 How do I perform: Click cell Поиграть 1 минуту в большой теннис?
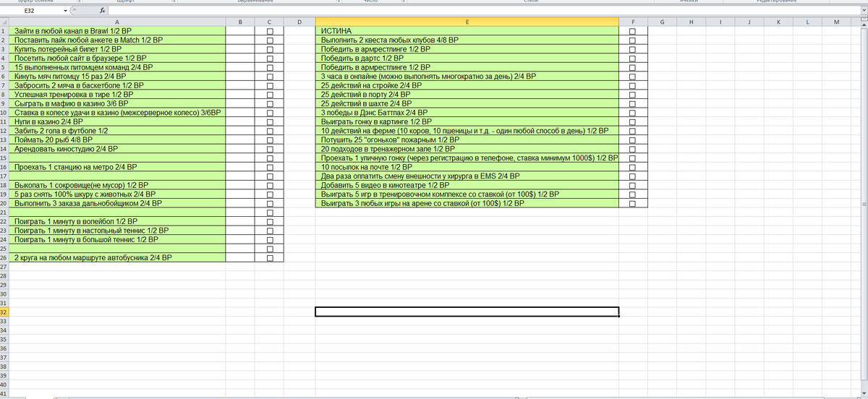point(117,239)
